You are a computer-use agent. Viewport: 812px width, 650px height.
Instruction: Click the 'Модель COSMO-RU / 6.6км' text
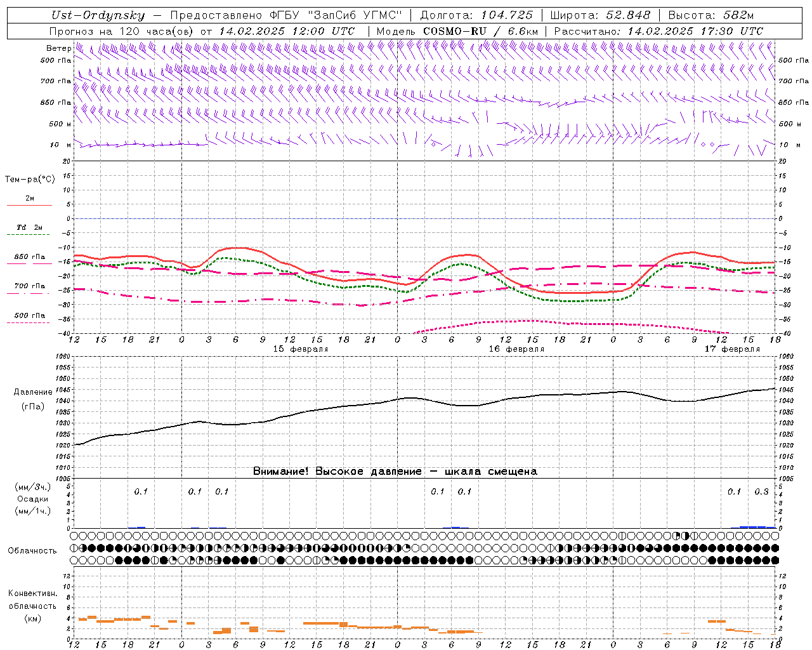pyautogui.click(x=457, y=31)
